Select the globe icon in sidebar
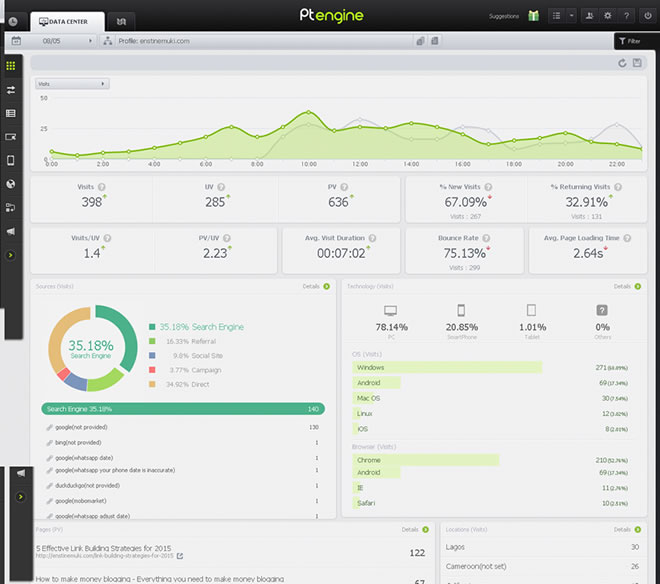Image resolution: width=660 pixels, height=584 pixels. 11,184
